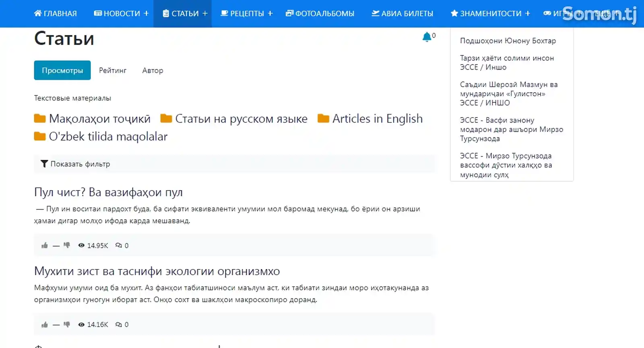The width and height of the screenshot is (644, 348).
Task: Open the РЕЦЕПТЫ menu item
Action: point(247,13)
